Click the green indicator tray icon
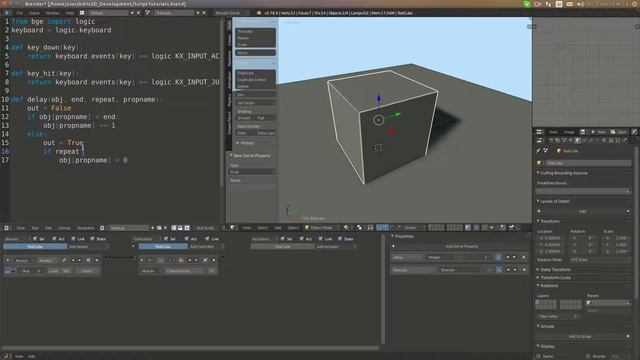This screenshot has height=360, width=640. tap(527, 4)
